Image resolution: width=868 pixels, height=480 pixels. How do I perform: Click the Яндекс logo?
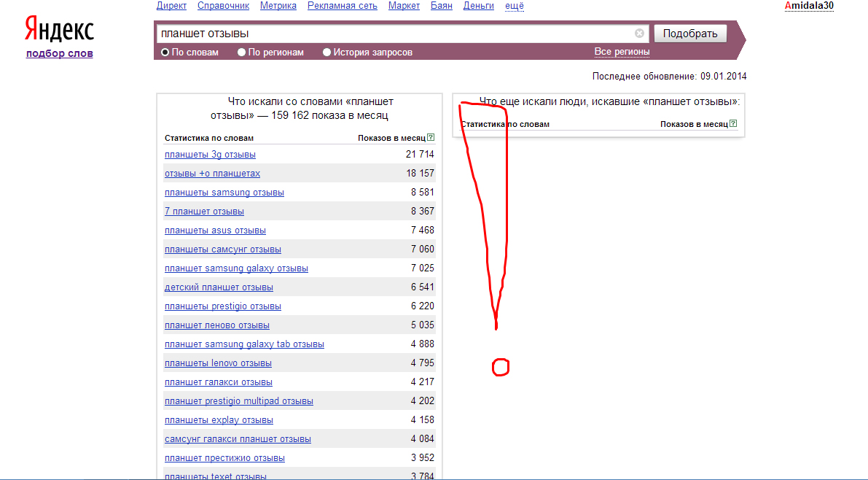pyautogui.click(x=59, y=29)
